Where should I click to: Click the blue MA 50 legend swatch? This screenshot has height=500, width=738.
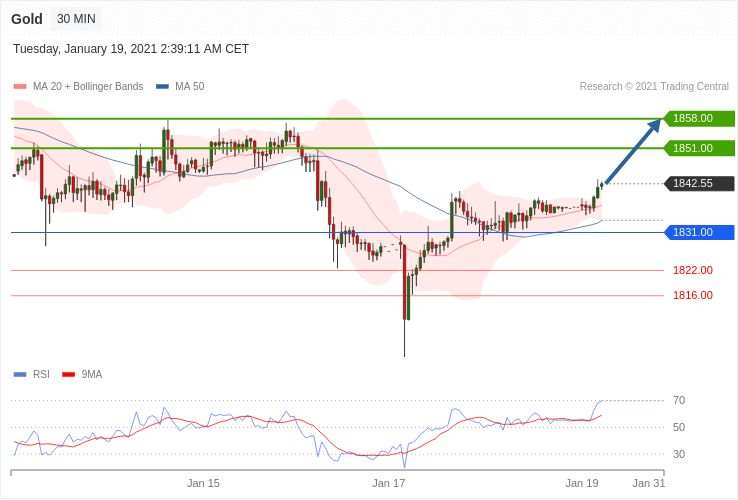tap(162, 87)
